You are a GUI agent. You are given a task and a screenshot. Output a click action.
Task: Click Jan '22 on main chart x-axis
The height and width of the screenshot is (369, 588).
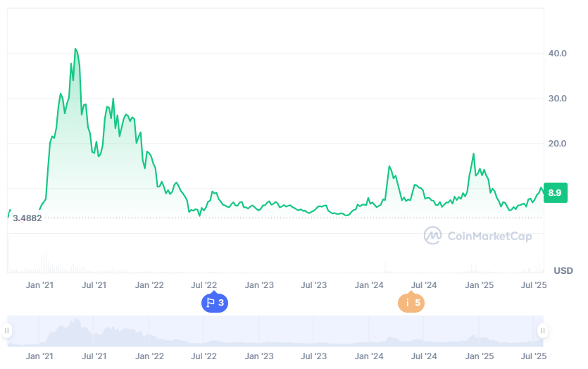coord(149,285)
